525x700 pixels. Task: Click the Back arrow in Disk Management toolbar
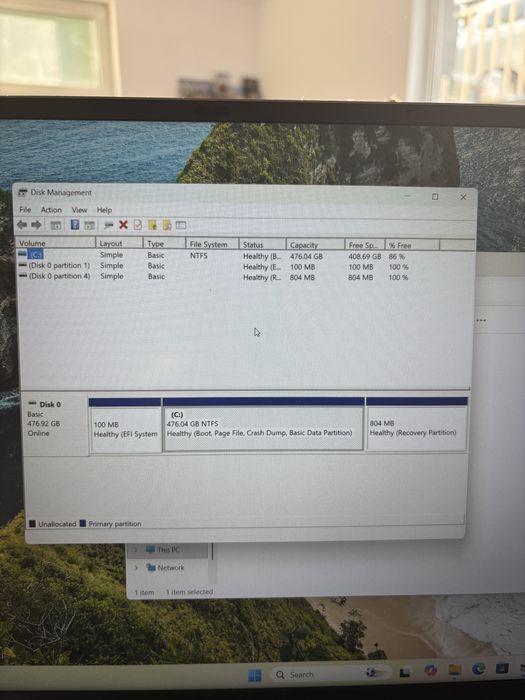pos(21,225)
